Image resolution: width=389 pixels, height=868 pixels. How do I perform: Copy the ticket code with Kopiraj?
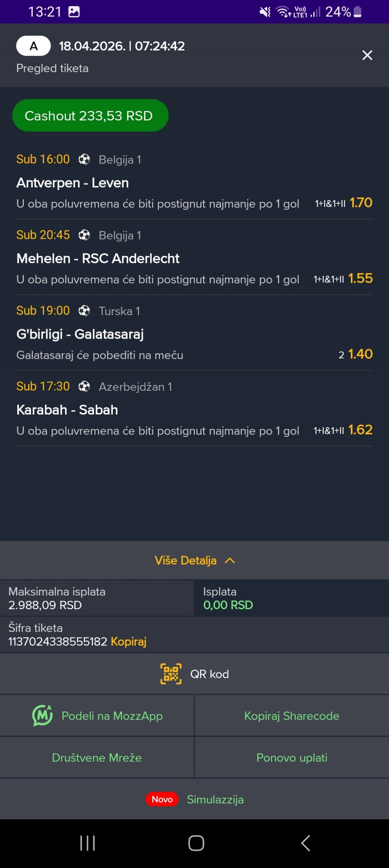(x=128, y=641)
